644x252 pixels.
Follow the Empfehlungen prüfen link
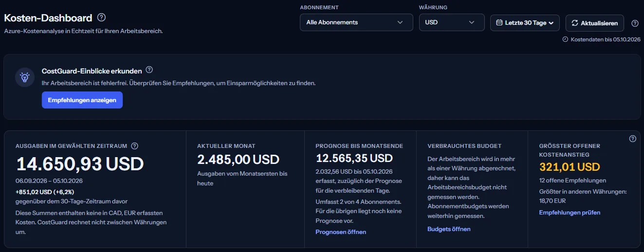pos(570,213)
